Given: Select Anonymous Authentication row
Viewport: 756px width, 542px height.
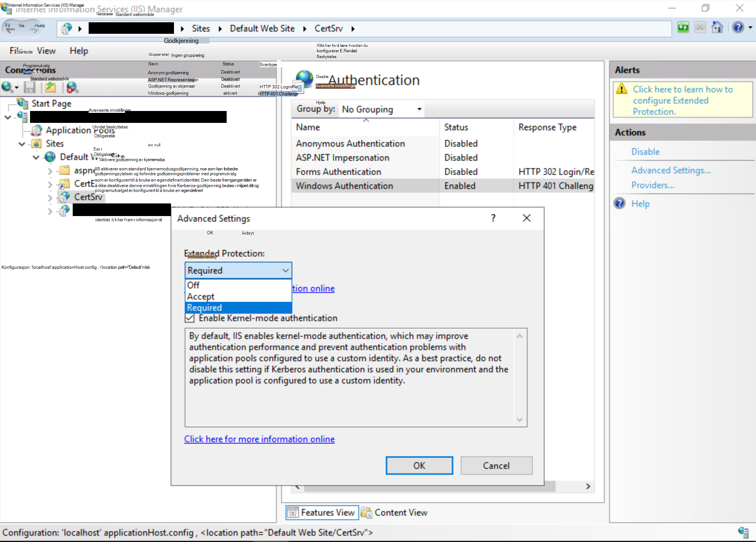Looking at the screenshot, I should pos(443,144).
